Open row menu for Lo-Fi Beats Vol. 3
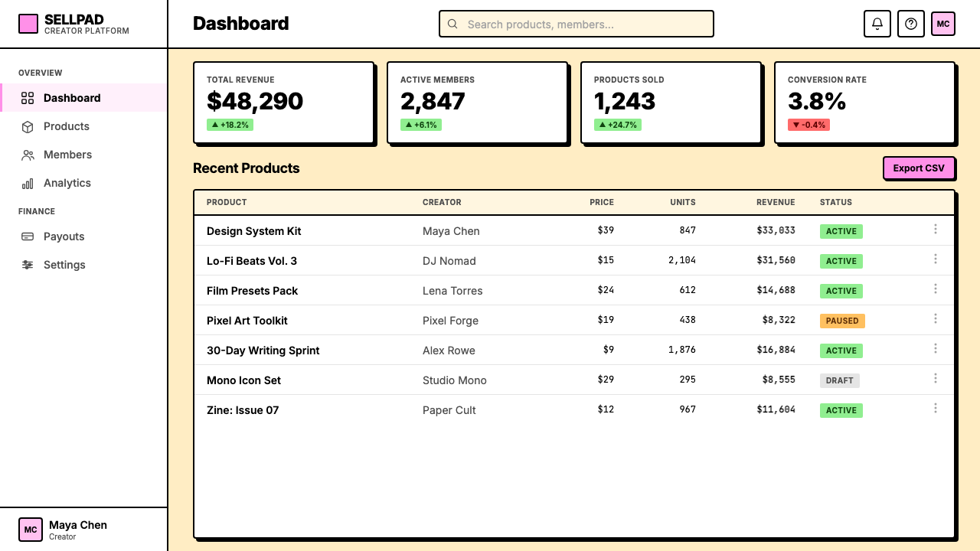 (x=936, y=259)
